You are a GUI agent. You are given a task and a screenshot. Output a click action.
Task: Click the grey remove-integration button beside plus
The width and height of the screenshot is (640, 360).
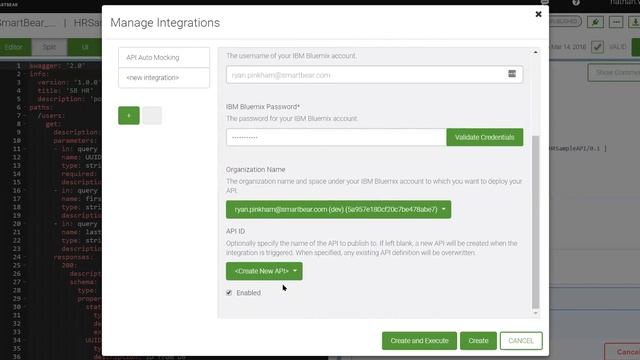click(x=152, y=116)
